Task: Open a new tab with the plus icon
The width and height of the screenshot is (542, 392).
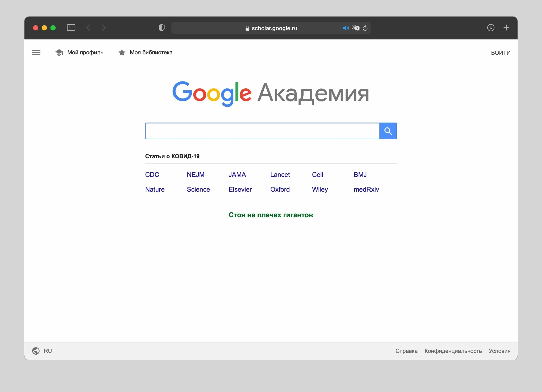Action: (x=506, y=28)
